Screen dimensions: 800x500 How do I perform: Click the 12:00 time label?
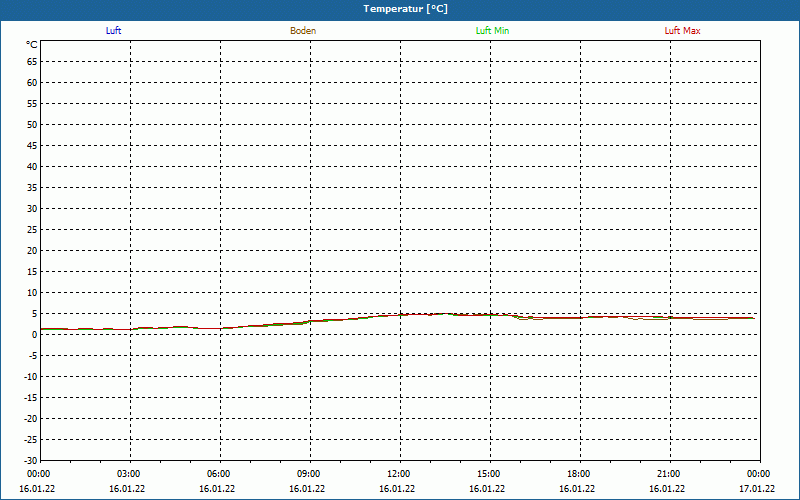[399, 474]
